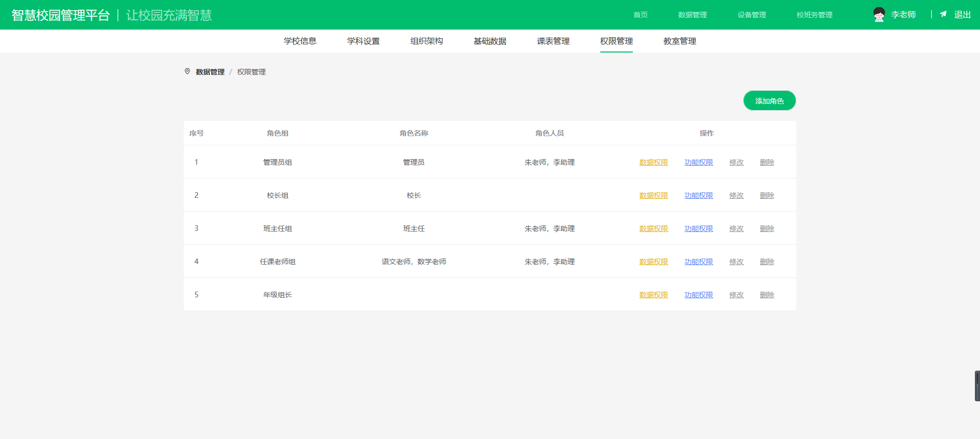This screenshot has width=980, height=439.
Task: Click 删除 for 年级组长 row
Action: click(x=767, y=295)
